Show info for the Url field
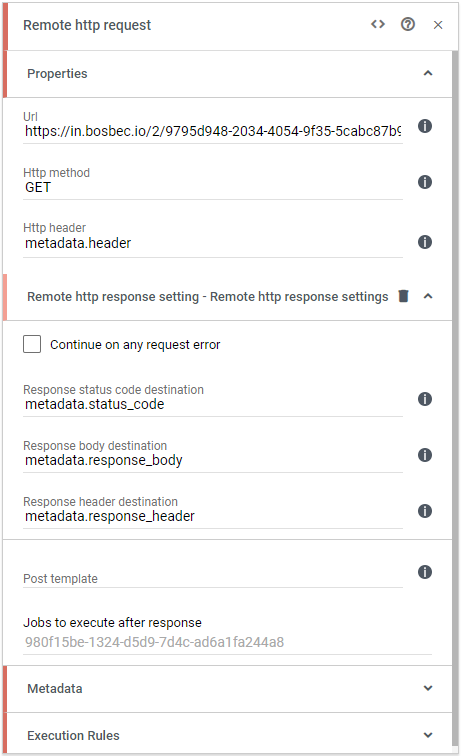Viewport: 461px width, 756px height. [424, 126]
